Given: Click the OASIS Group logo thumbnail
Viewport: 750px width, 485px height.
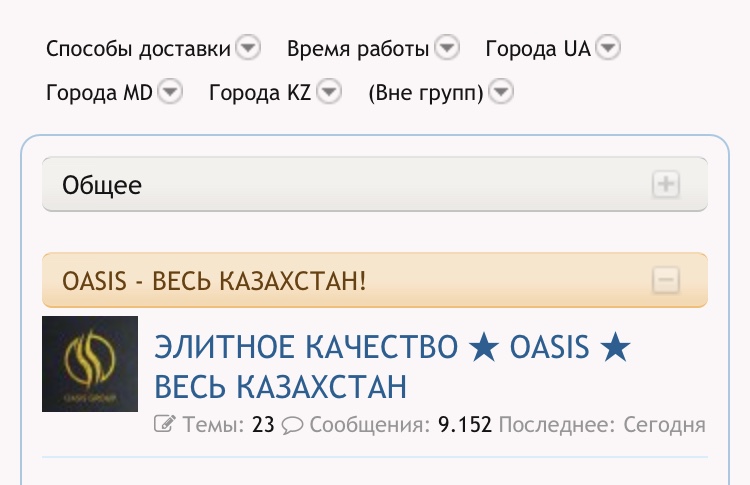Looking at the screenshot, I should (x=90, y=364).
